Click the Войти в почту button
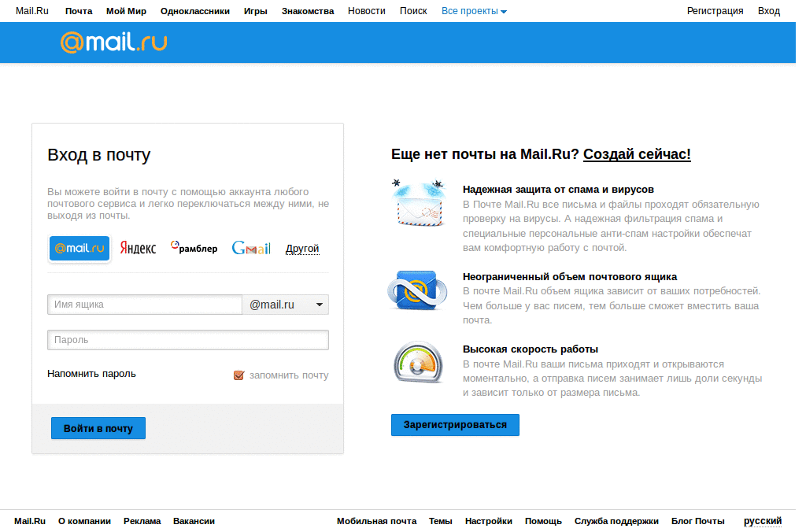This screenshot has height=532, width=806. pos(98,427)
